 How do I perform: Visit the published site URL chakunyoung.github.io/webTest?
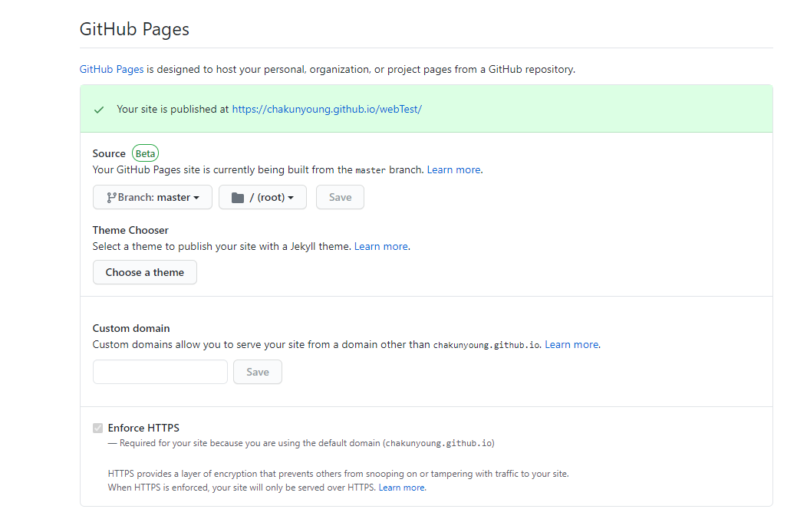coord(327,109)
